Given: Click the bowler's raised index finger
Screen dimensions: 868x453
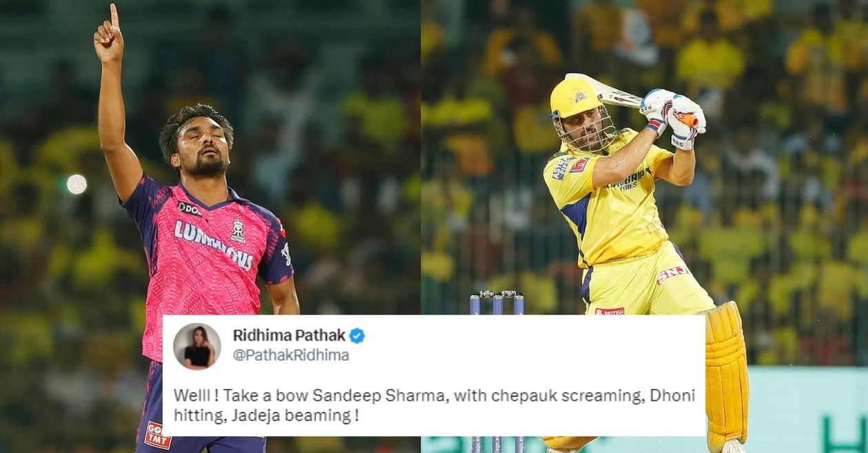Looking at the screenshot, I should click(114, 15).
